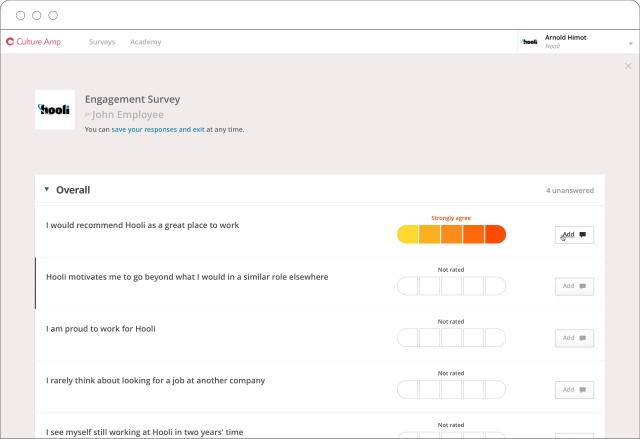Click 'Hooli motivates me to go beyond' question text
The image size is (640, 439).
tap(187, 277)
